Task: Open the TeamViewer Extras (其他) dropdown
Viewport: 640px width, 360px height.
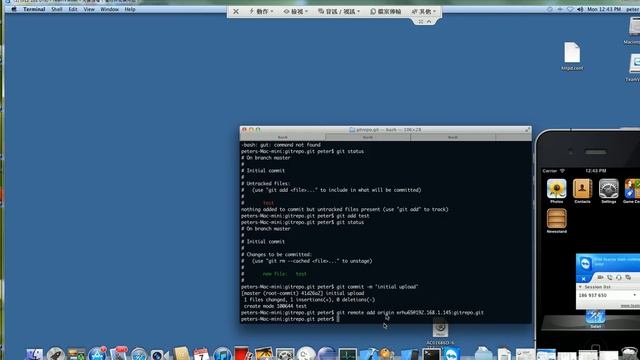Action: pyautogui.click(x=424, y=11)
